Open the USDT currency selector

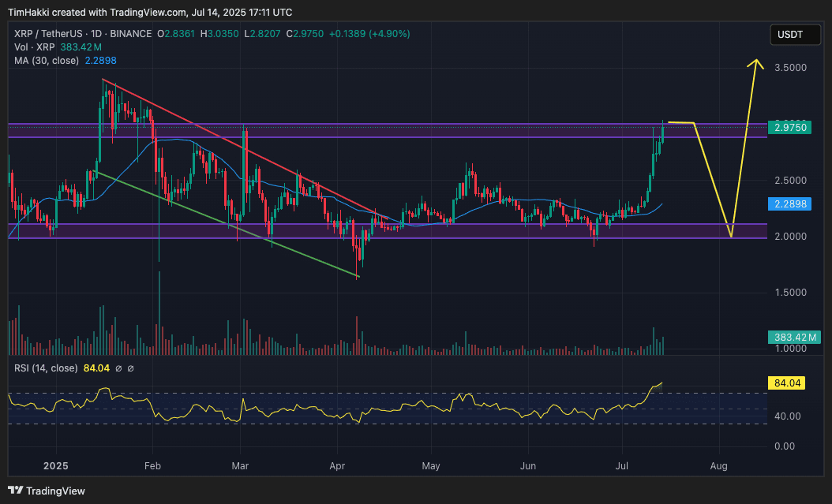click(795, 35)
